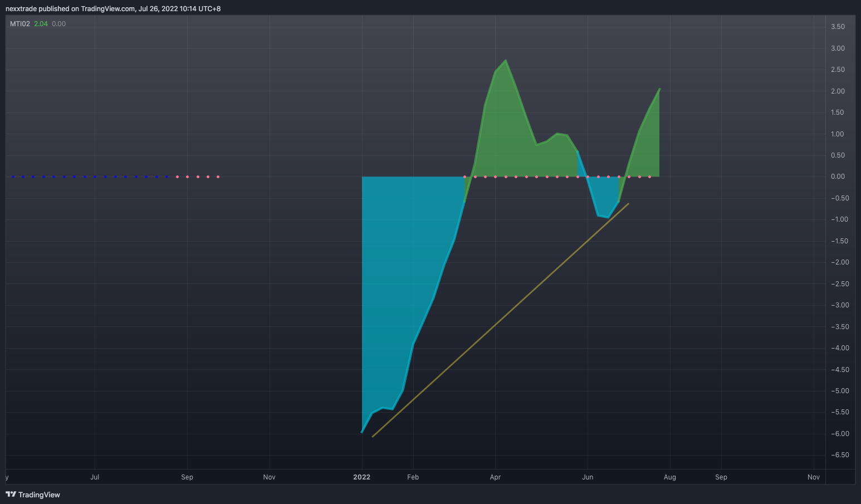The height and width of the screenshot is (504, 861).
Task: Click the Nov label before 2022
Action: (270, 477)
